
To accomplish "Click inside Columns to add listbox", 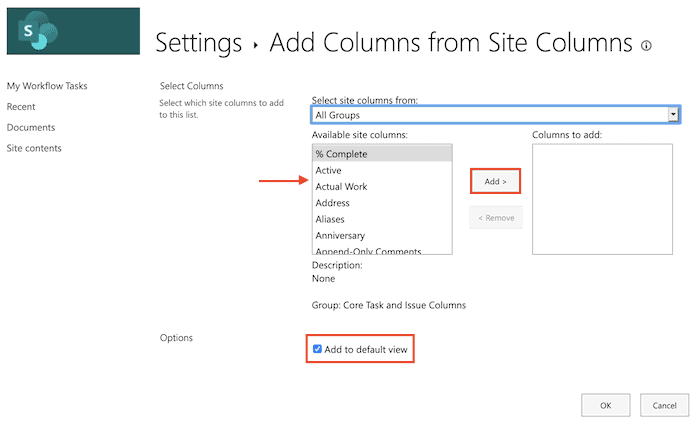I will pyautogui.click(x=602, y=199).
